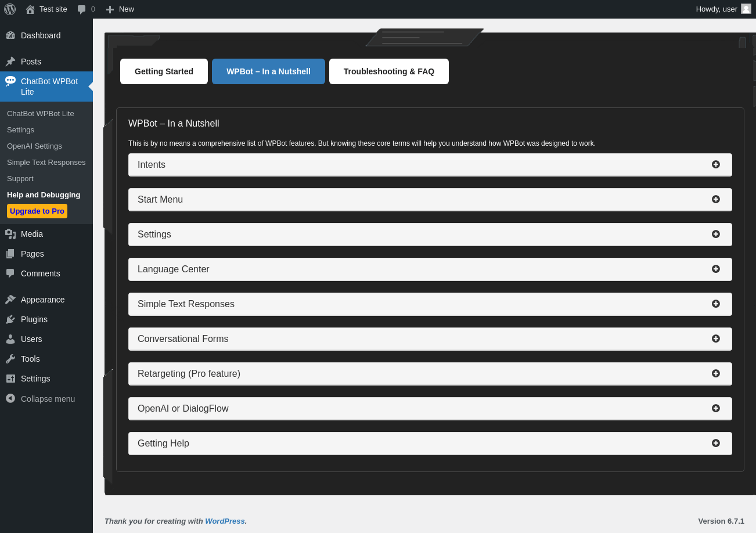Image resolution: width=756 pixels, height=533 pixels.
Task: Open the Posts menu label
Action: 31,62
